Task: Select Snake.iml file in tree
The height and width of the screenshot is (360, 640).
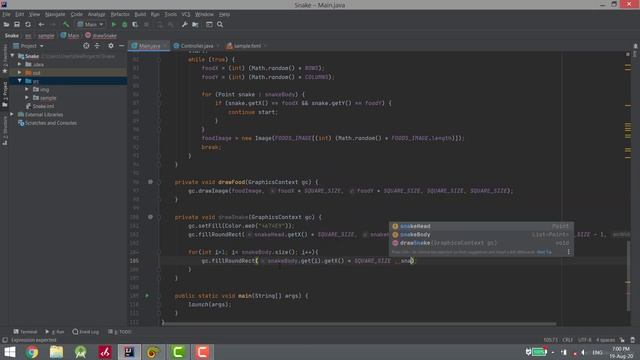Action: pos(40,106)
